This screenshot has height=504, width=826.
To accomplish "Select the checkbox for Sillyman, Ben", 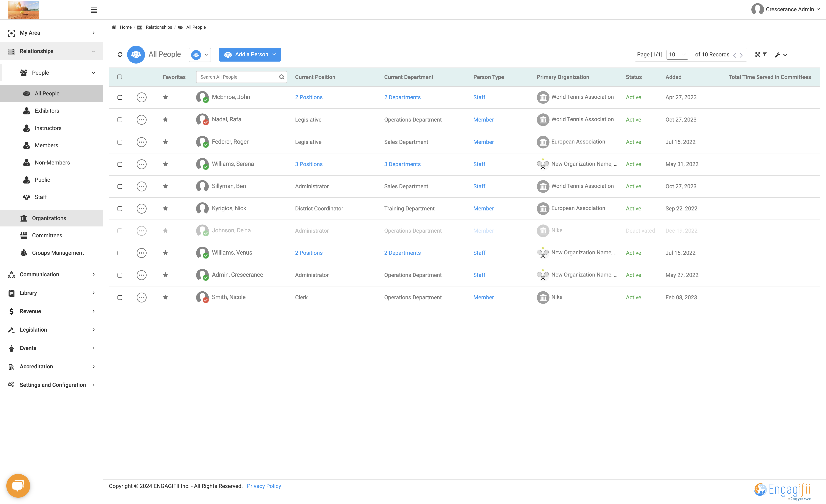I will pyautogui.click(x=120, y=186).
